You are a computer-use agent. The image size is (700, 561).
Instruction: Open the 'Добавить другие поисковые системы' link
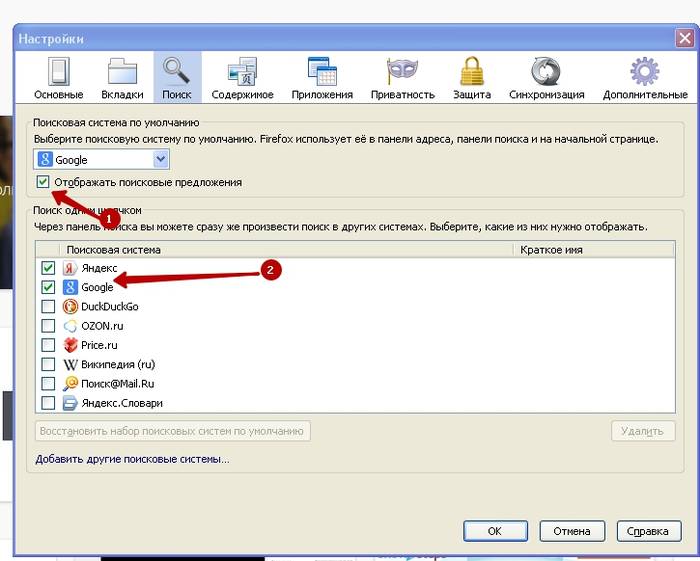tap(132, 460)
